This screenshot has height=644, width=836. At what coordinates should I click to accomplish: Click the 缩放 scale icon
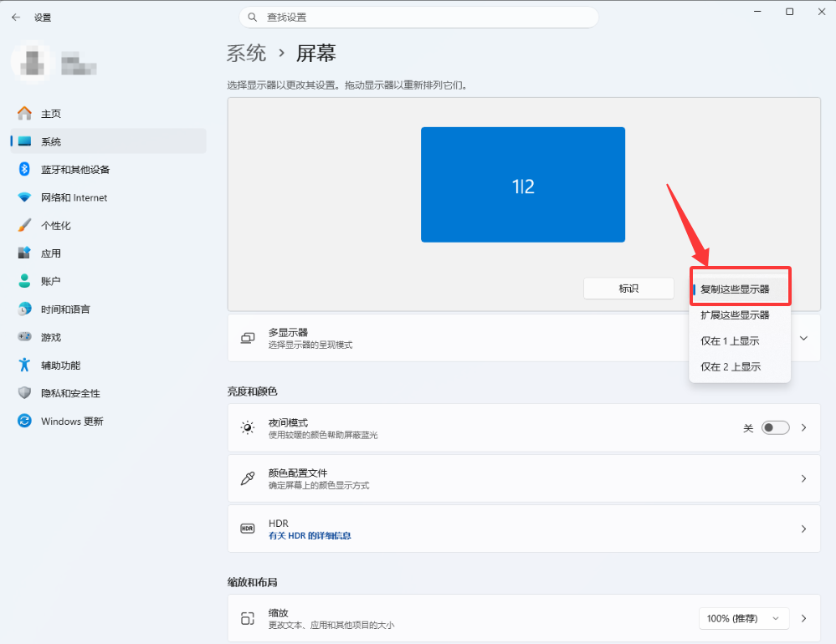pyautogui.click(x=248, y=618)
